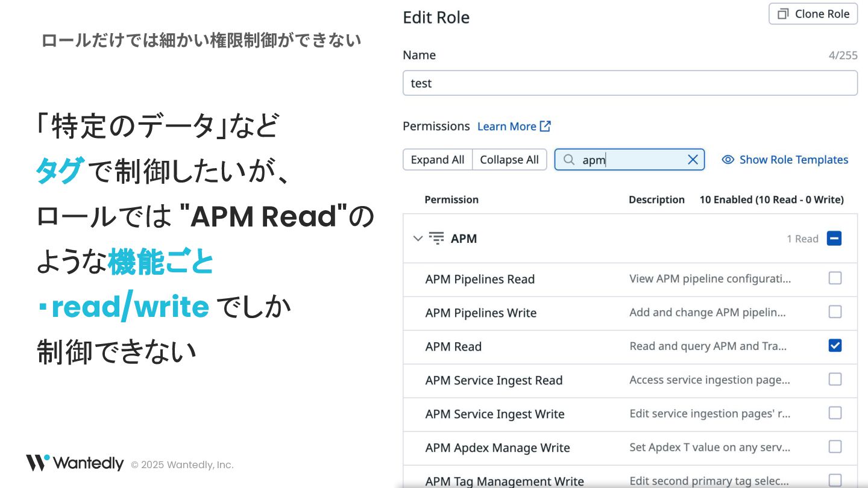
Task: Click '10 Enabled (10 Read - 0 Write)' summary
Action: [x=772, y=199]
